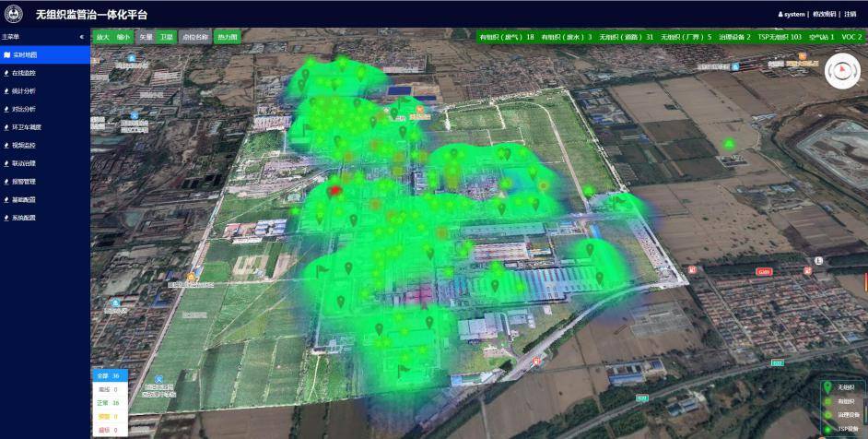The image size is (868, 439).
Task: Click the platform logo in header
Action: pyautogui.click(x=16, y=14)
